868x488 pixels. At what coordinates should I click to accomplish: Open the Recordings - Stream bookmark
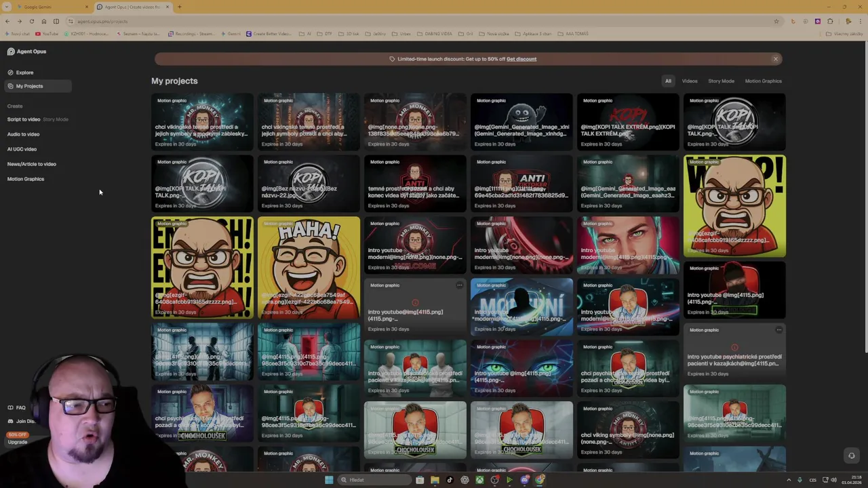tap(191, 33)
